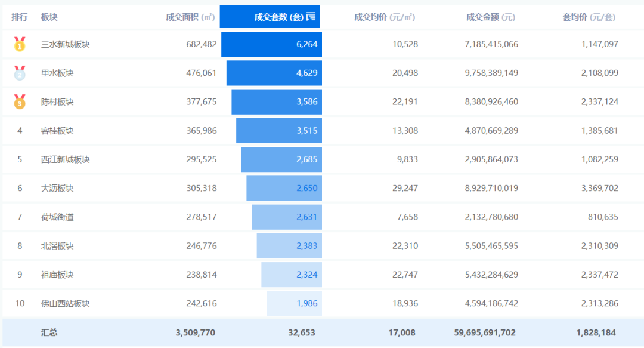Sort by the 成交金额 column header

pyautogui.click(x=490, y=17)
